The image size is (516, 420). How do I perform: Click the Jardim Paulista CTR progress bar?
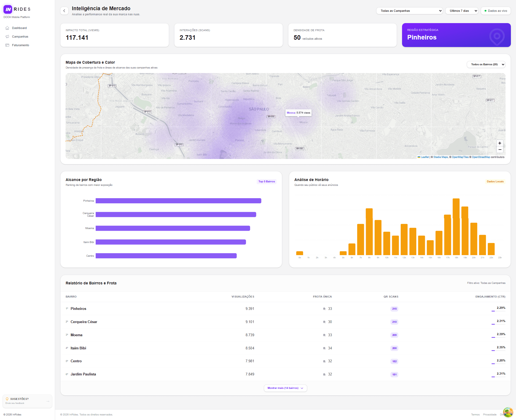pos(498,377)
